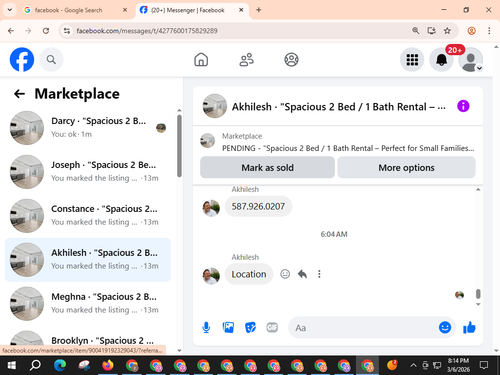
Task: Open more options for the Location message
Action: pyautogui.click(x=319, y=274)
